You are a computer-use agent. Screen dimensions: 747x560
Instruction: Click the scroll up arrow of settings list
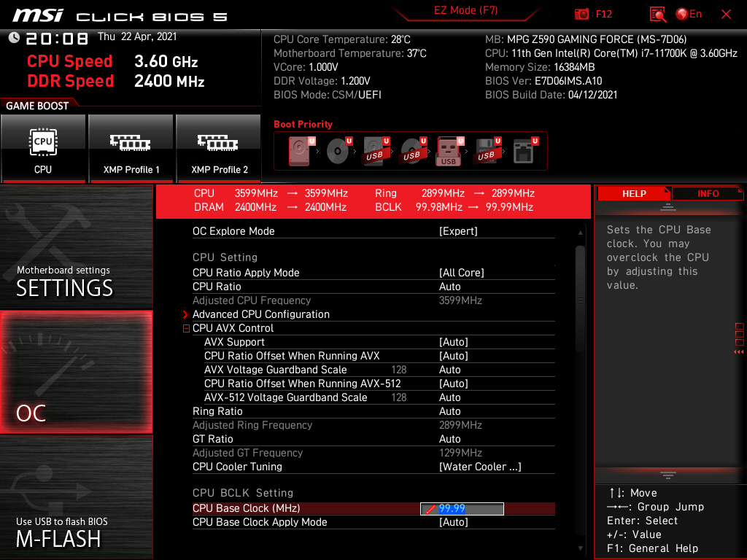(580, 233)
